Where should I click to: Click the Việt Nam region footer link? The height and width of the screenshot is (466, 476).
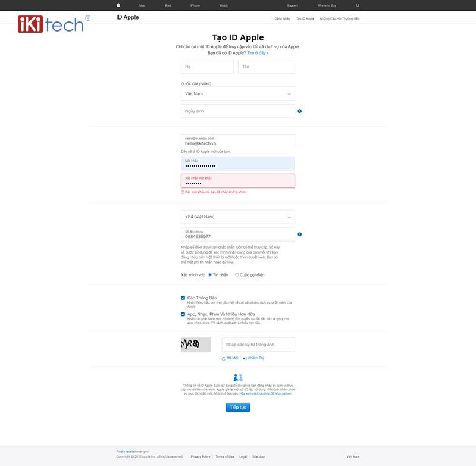(353, 456)
